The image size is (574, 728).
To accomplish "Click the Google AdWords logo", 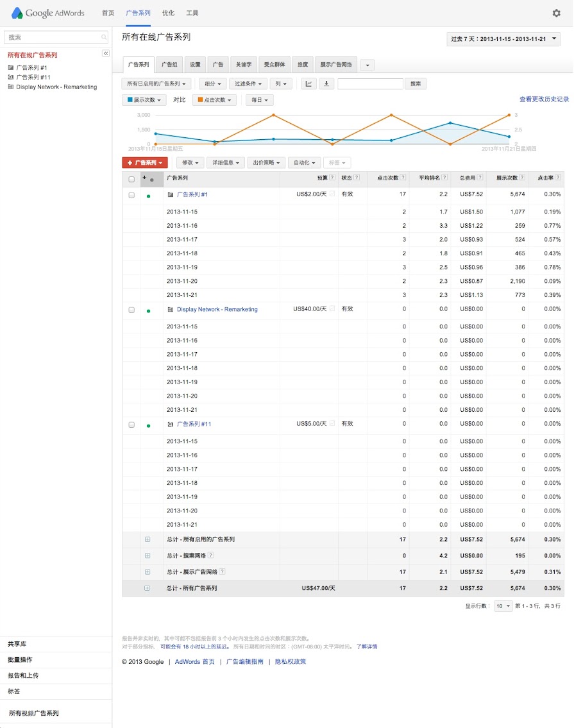I will [48, 13].
